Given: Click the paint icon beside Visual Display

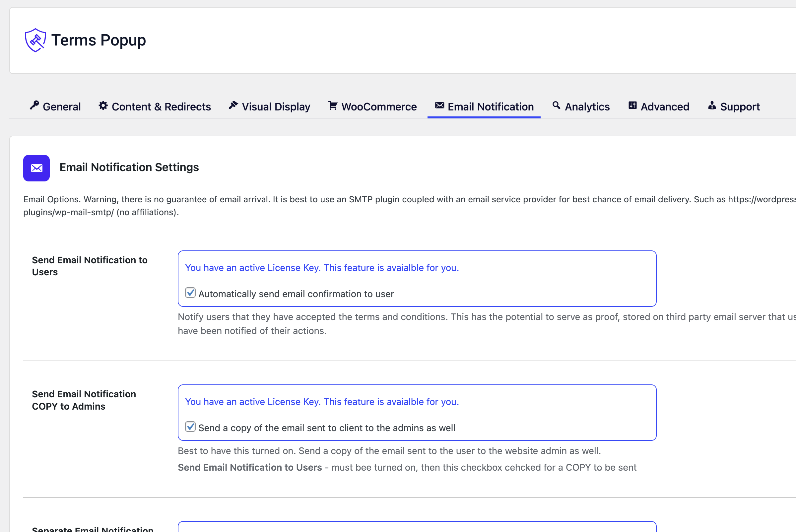Looking at the screenshot, I should tap(233, 105).
